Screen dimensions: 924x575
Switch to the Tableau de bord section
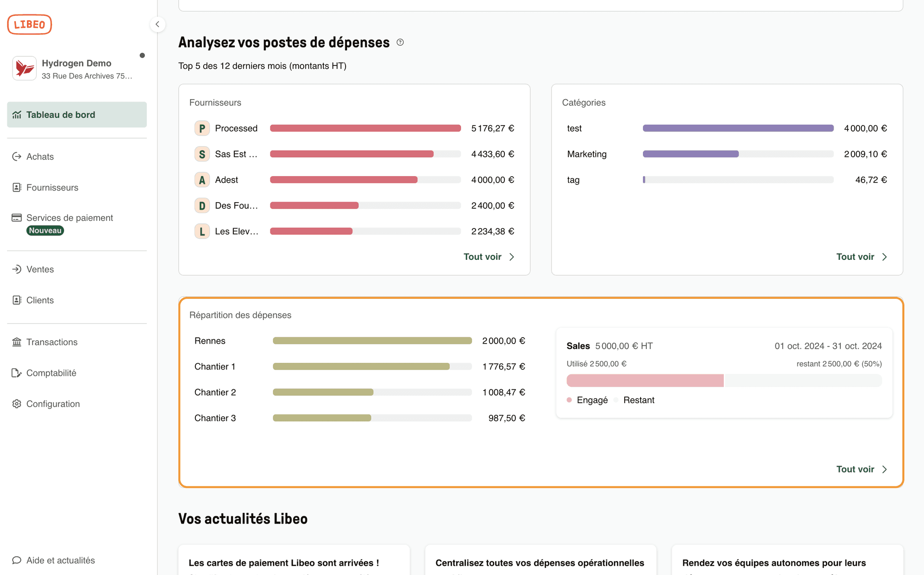coord(61,115)
